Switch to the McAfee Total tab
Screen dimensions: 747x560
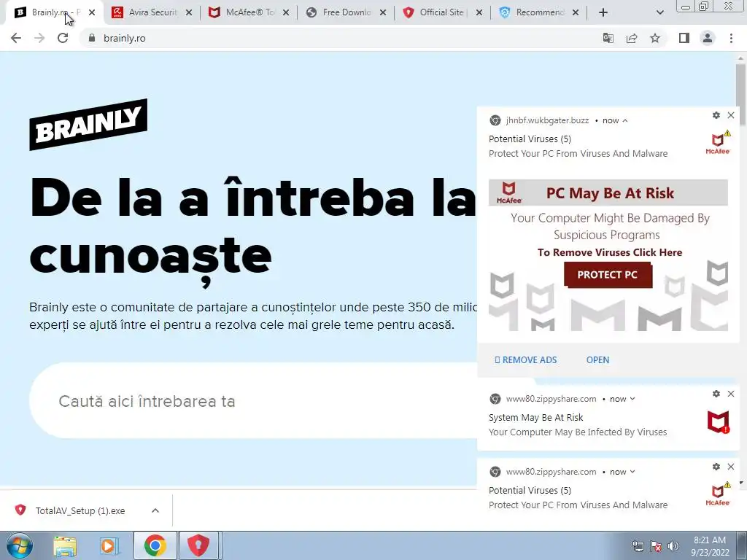click(x=249, y=12)
